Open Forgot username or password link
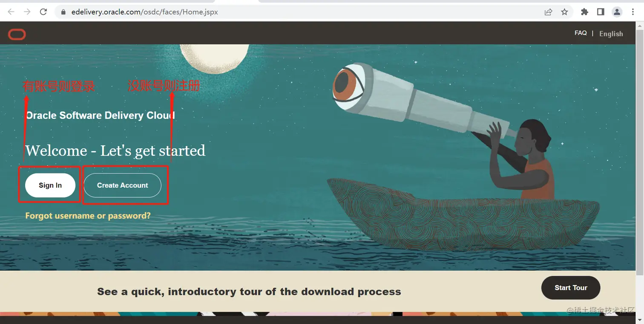 click(x=88, y=216)
